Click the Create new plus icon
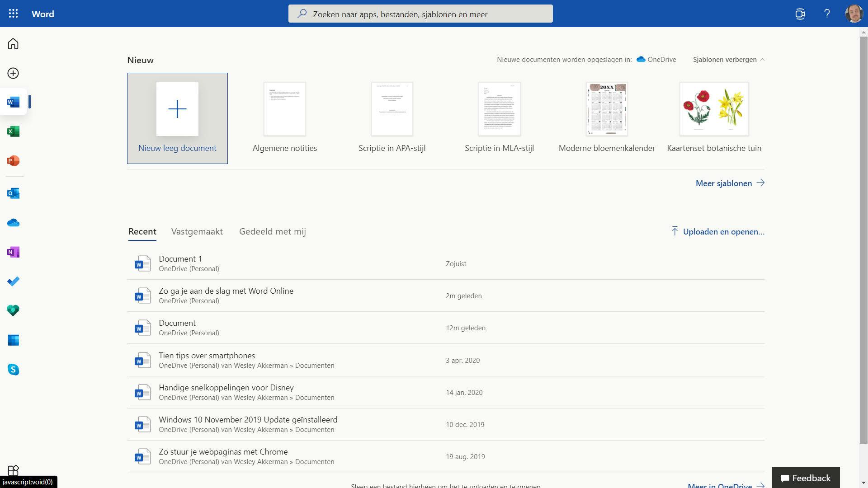 point(13,73)
